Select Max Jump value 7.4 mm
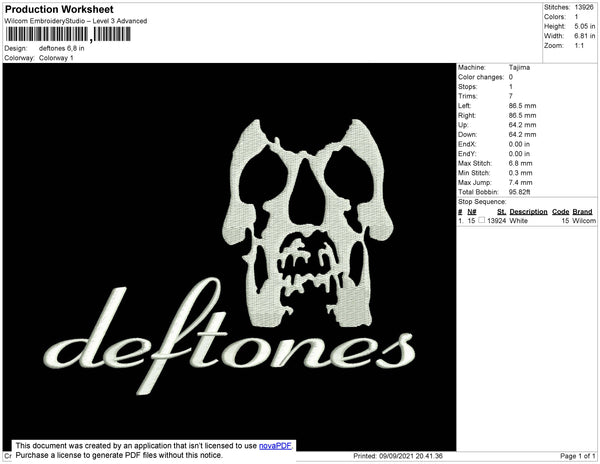 (520, 182)
